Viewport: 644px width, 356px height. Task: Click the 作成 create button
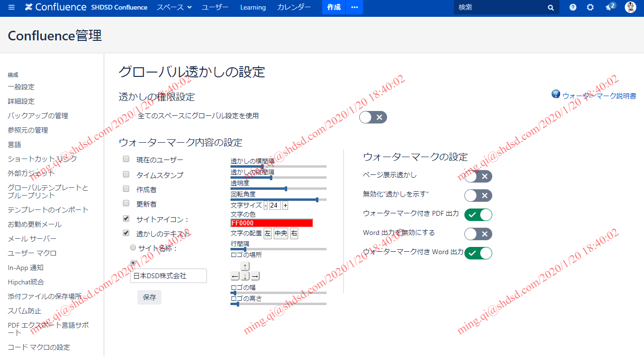(x=334, y=7)
